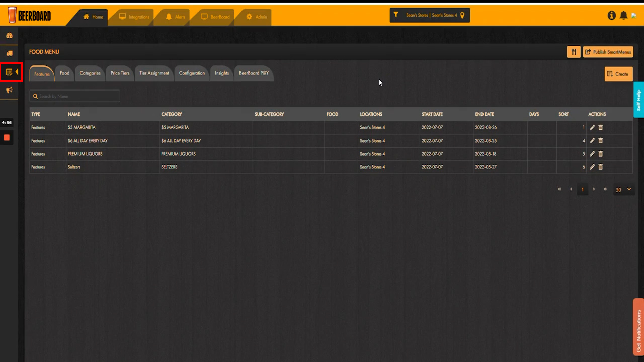Image resolution: width=644 pixels, height=362 pixels.
Task: Open the menu list icon in sidebar
Action: (9, 72)
